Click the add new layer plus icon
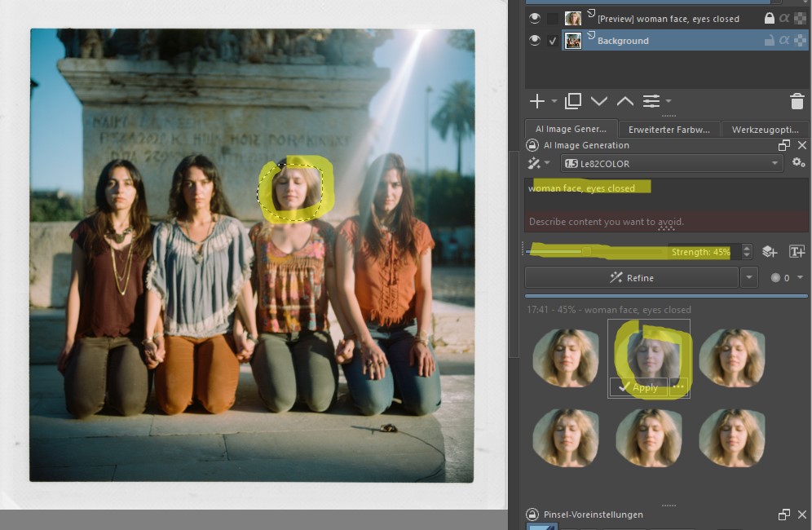This screenshot has height=530, width=812. pyautogui.click(x=537, y=101)
